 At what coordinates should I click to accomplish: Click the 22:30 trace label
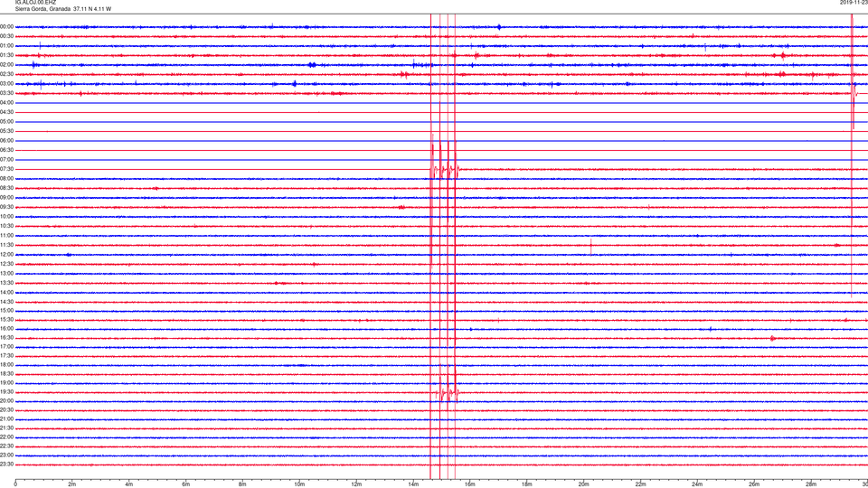[x=7, y=446]
